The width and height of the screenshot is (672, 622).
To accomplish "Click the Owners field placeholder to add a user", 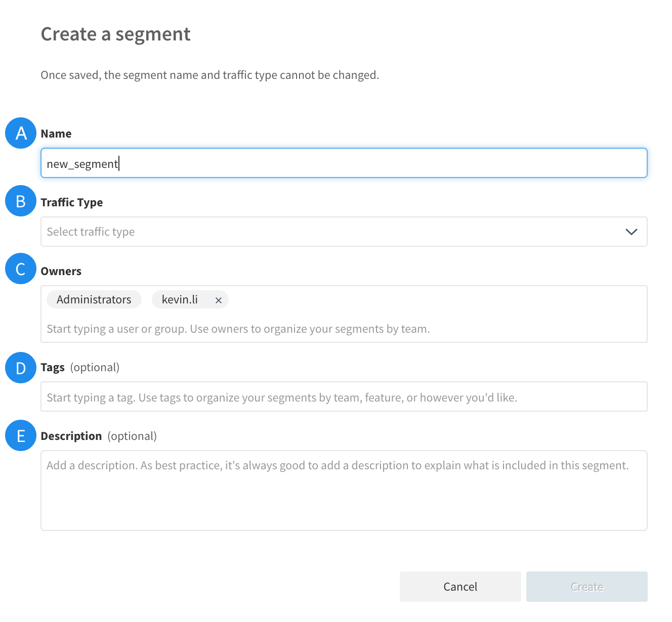I will point(238,329).
